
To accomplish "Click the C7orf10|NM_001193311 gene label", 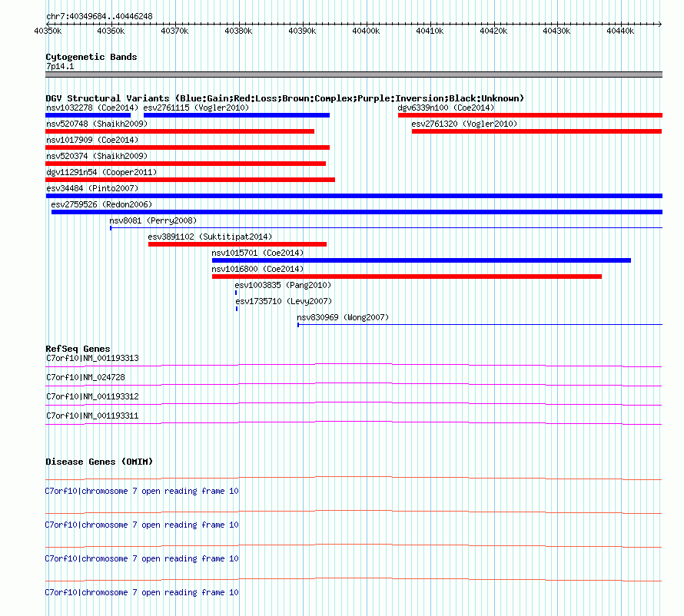I will [x=92, y=416].
